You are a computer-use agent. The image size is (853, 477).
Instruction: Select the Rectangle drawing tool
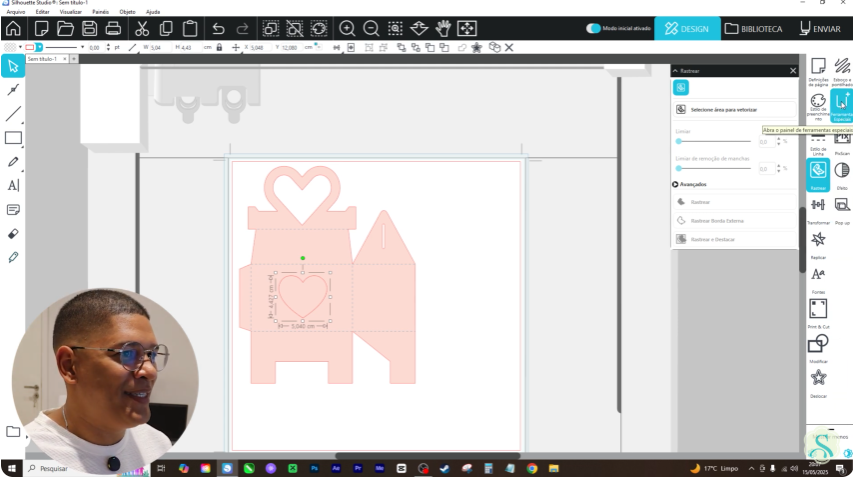[13, 138]
